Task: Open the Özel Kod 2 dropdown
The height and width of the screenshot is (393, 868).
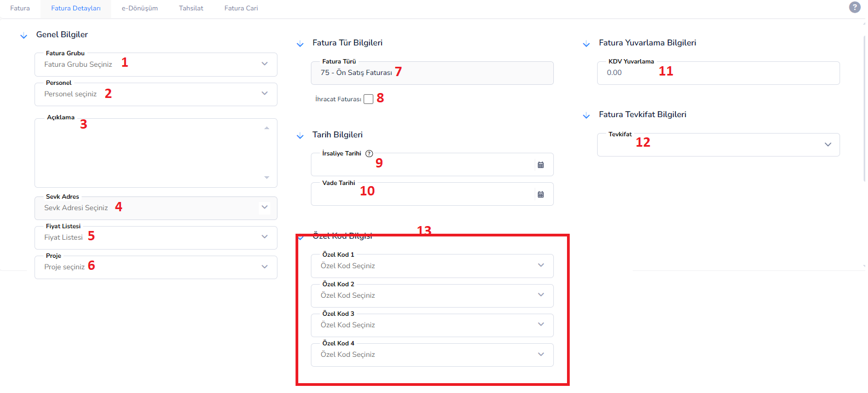Action: pos(432,296)
